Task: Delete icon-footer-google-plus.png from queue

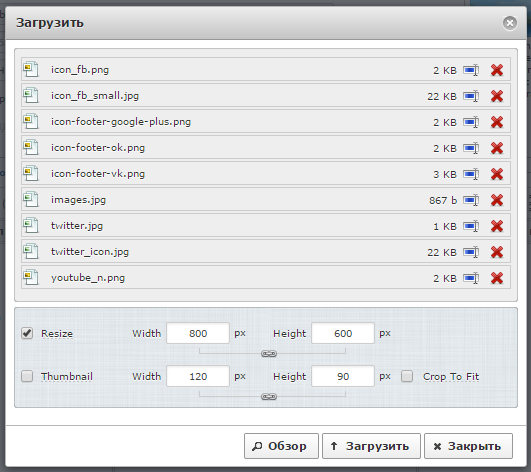Action: (497, 122)
